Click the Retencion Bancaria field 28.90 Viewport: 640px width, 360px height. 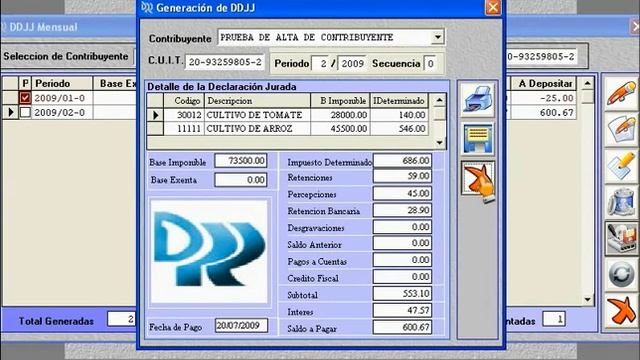point(402,210)
